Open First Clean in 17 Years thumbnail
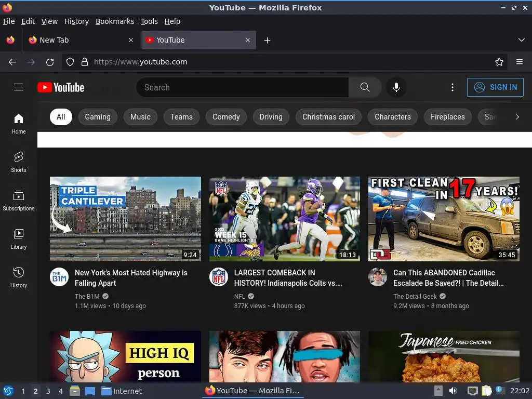 (x=444, y=219)
